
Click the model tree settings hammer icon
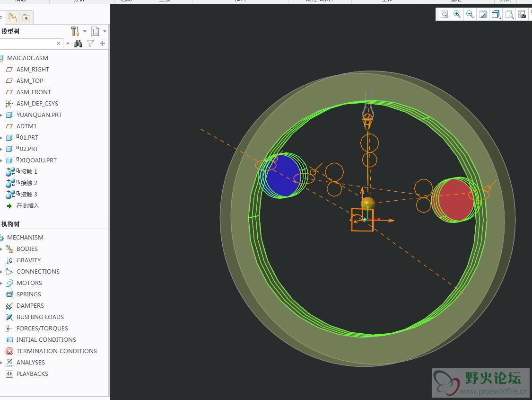coord(75,31)
